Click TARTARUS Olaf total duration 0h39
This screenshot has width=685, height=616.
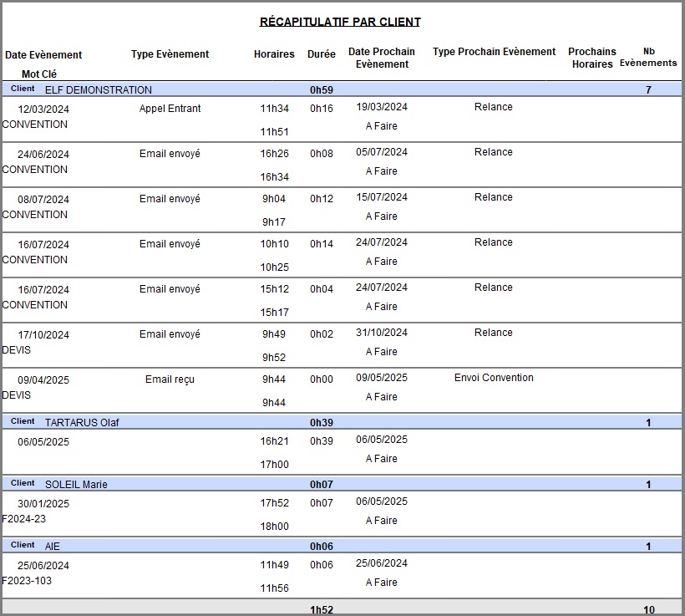pyautogui.click(x=322, y=423)
